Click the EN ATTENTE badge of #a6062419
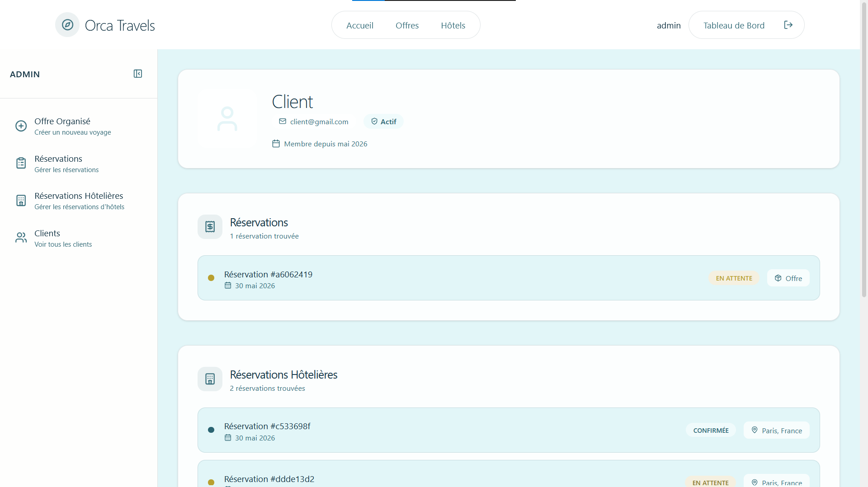 pos(734,278)
